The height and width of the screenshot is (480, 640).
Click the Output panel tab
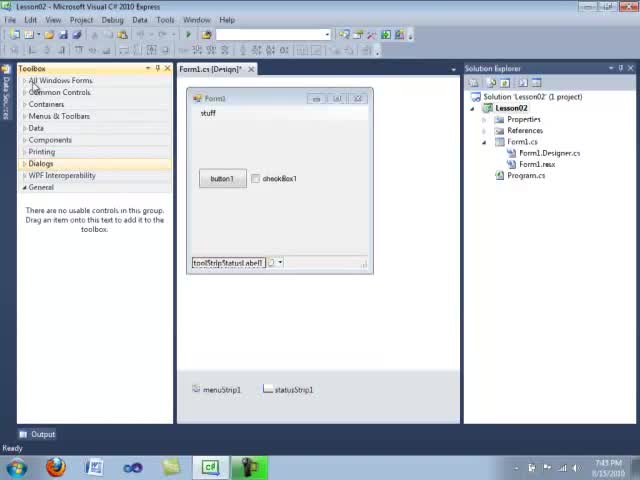point(37,434)
